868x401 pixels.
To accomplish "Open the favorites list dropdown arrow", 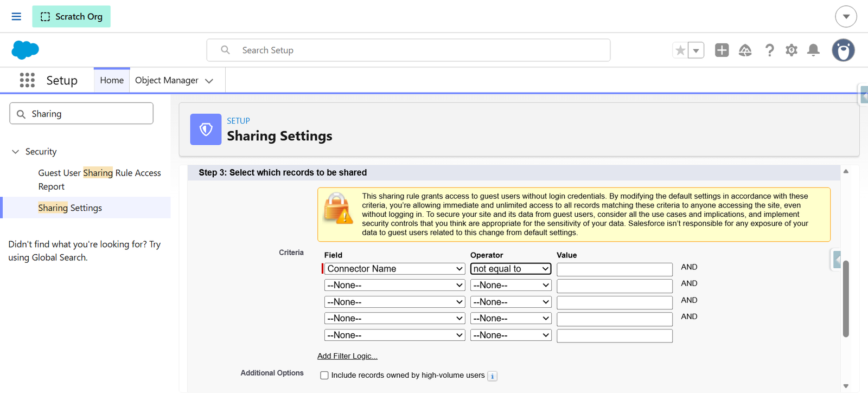I will pyautogui.click(x=696, y=50).
